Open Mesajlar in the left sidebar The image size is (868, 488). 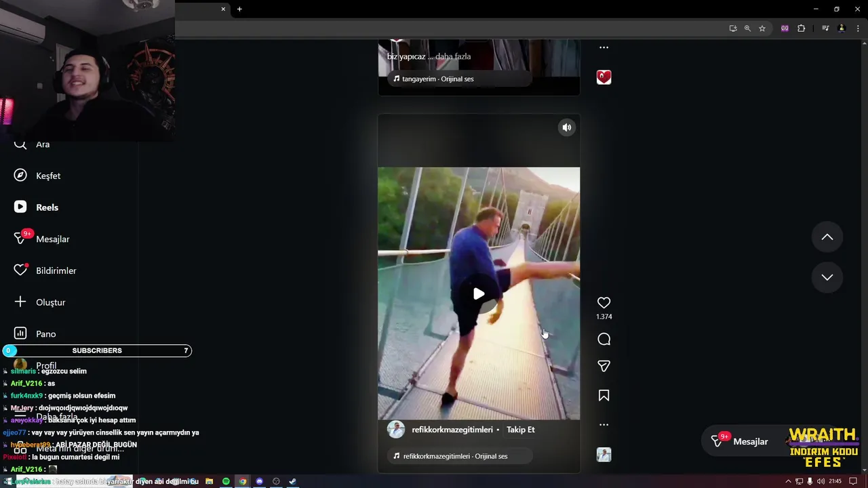click(x=41, y=239)
